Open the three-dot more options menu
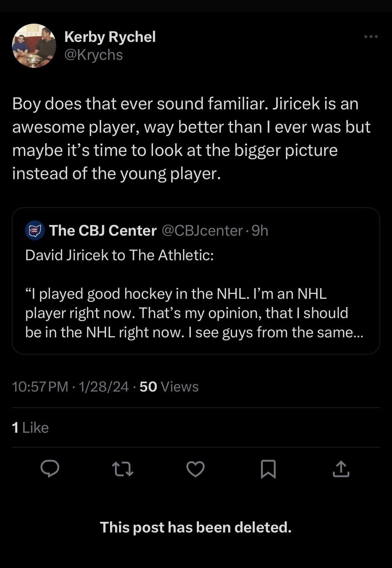This screenshot has height=568, width=392. (371, 37)
